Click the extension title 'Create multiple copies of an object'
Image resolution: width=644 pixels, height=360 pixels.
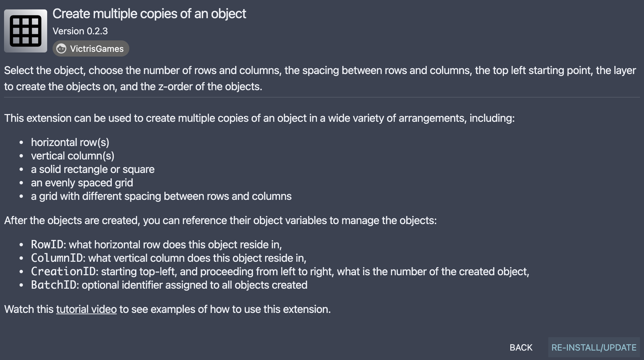pyautogui.click(x=149, y=14)
